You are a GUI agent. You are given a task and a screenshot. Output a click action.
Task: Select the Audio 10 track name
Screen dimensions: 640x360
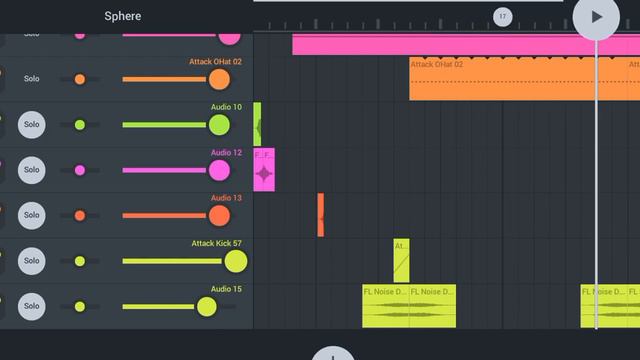pos(226,107)
